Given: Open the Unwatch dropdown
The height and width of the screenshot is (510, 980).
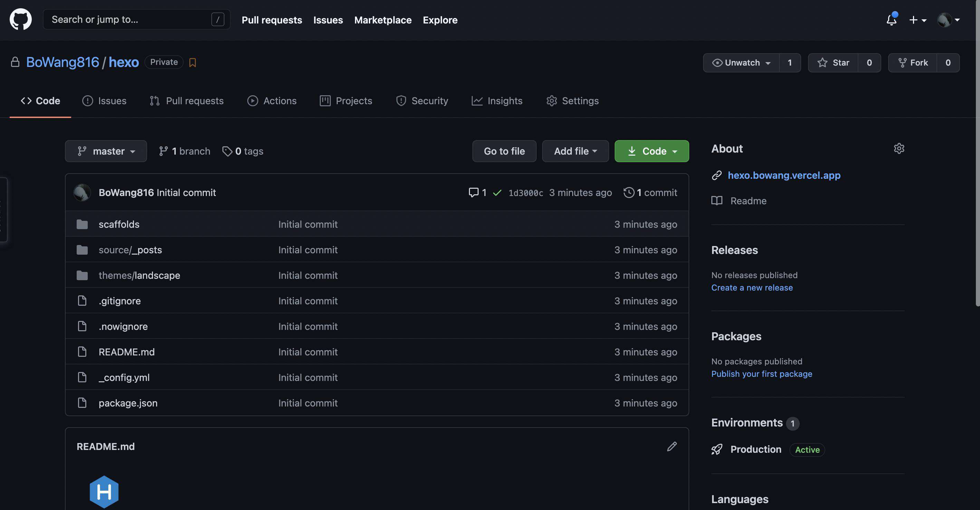Looking at the screenshot, I should point(741,63).
